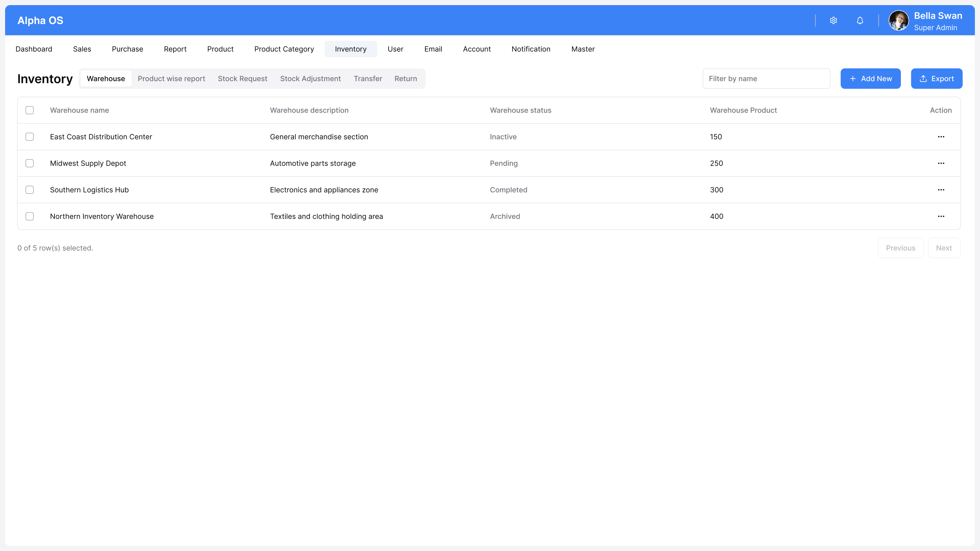Open actions menu for East Coast Distribution Center
Image resolution: width=980 pixels, height=551 pixels.
[x=941, y=137]
